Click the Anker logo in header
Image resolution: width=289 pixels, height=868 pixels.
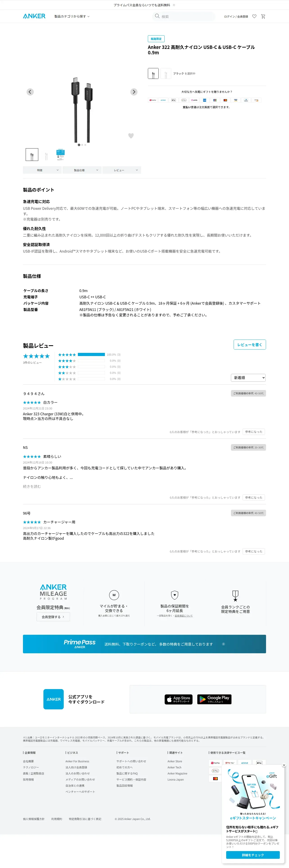(34, 16)
